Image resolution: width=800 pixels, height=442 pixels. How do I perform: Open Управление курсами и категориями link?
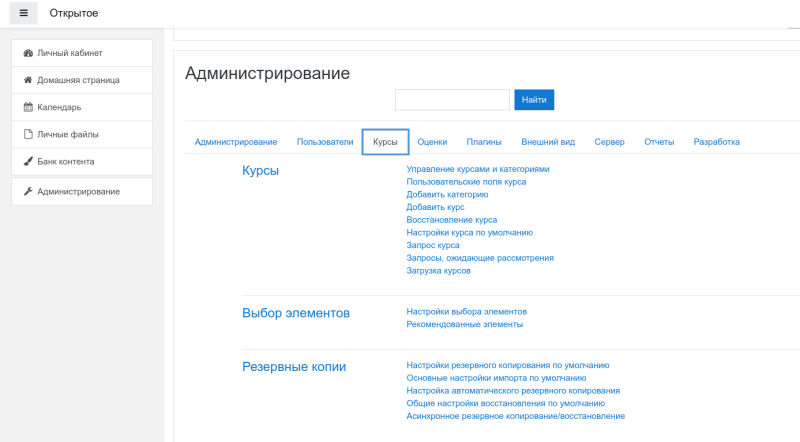(478, 169)
